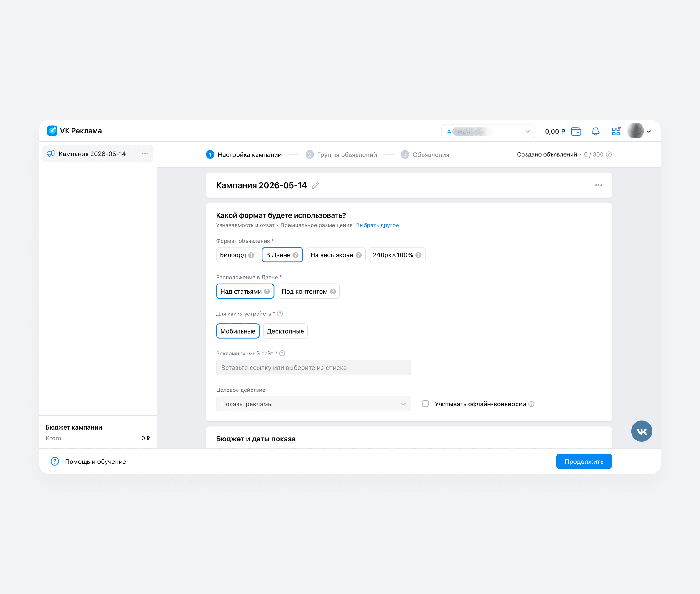The width and height of the screenshot is (700, 594).
Task: Click the Продолжить button
Action: tap(584, 461)
